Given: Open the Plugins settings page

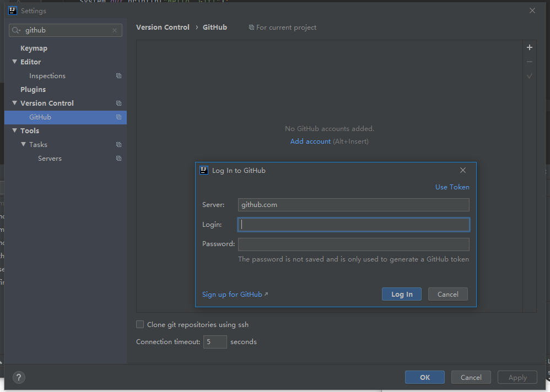Looking at the screenshot, I should tap(33, 89).
